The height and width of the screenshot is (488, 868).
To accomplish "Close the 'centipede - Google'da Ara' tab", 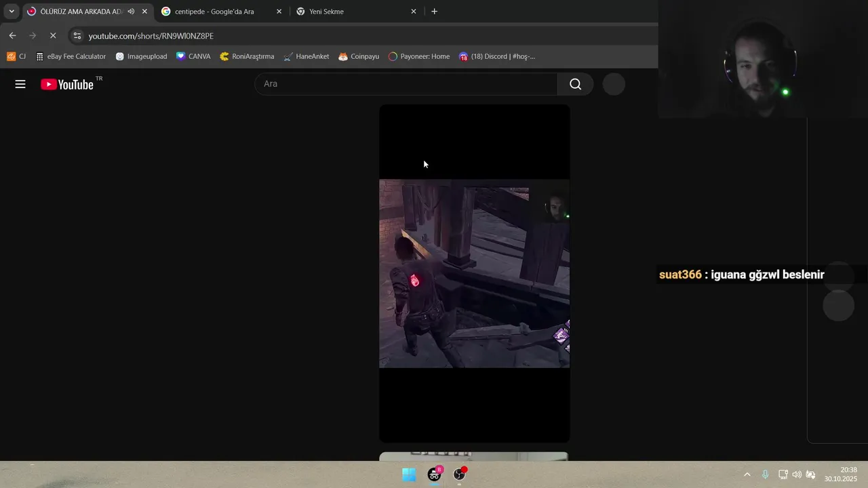I will tap(279, 12).
